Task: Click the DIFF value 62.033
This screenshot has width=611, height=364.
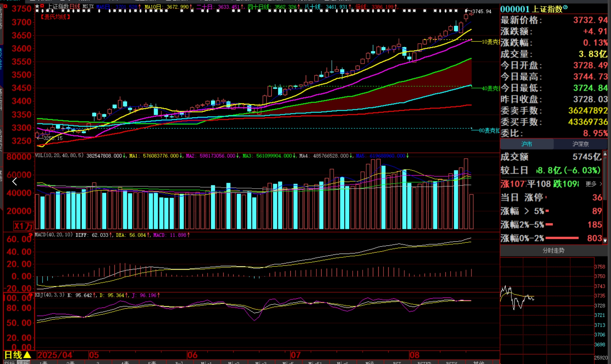Action: coord(100,235)
